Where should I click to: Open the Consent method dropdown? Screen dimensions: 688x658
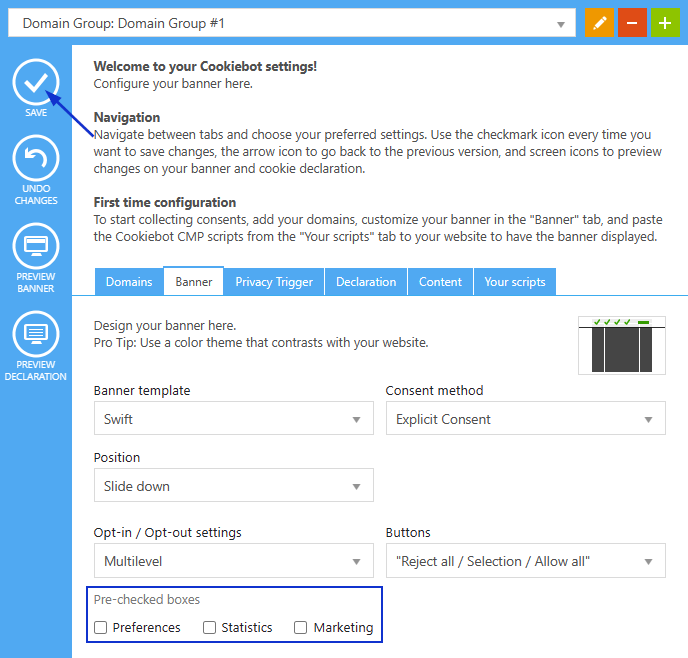coord(526,418)
